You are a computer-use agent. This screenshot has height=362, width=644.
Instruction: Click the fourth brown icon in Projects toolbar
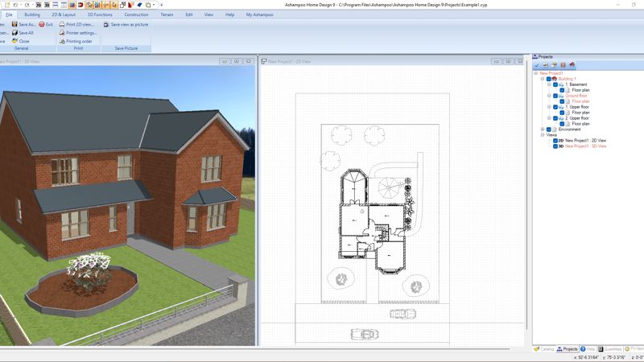[x=563, y=65]
